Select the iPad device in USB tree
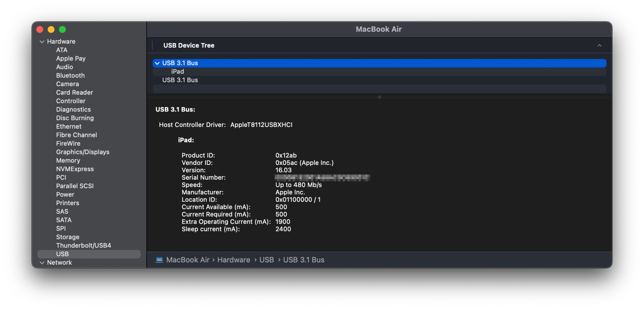 point(379,72)
